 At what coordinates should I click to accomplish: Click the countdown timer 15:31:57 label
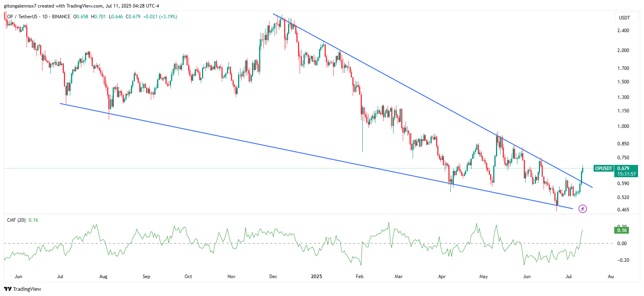click(x=627, y=174)
